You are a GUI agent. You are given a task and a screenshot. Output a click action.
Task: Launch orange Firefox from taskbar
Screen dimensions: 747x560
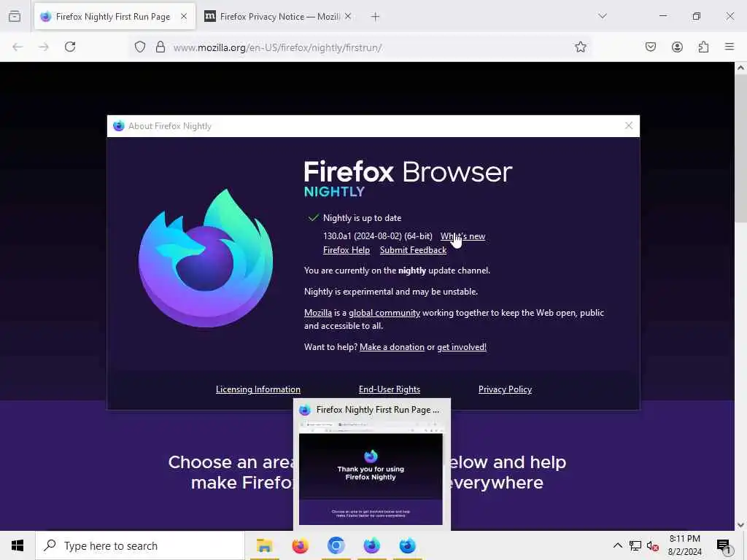[300, 545]
